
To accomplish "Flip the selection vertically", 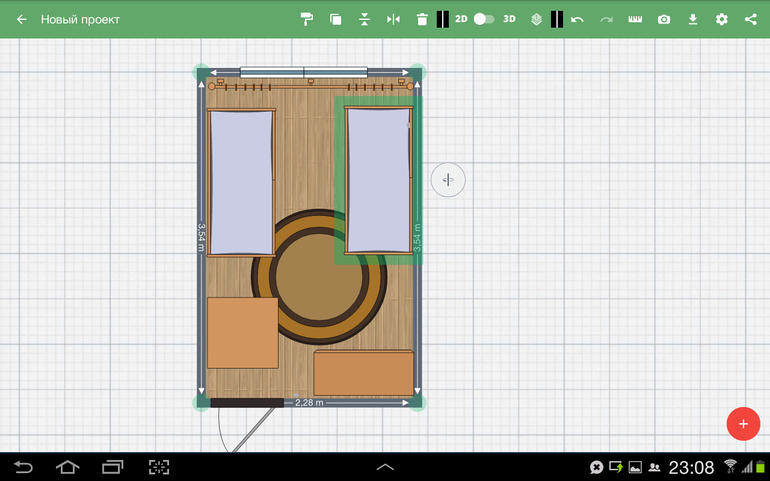I will (x=364, y=19).
